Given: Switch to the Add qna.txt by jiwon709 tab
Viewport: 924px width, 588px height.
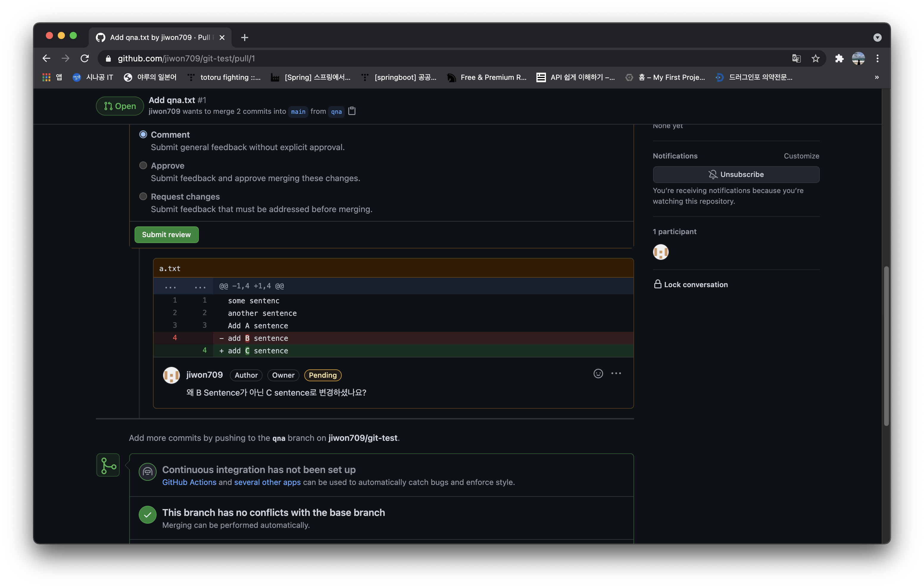Looking at the screenshot, I should point(160,37).
